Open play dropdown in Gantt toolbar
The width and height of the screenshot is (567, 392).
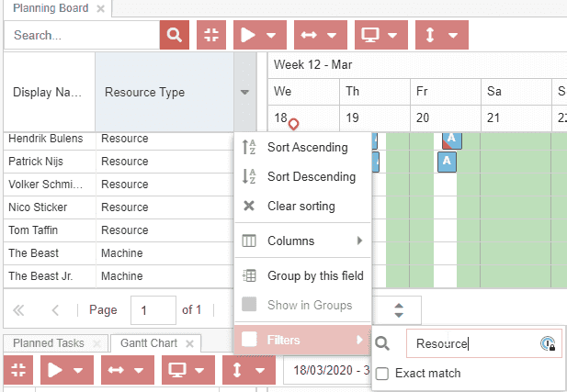tap(78, 370)
